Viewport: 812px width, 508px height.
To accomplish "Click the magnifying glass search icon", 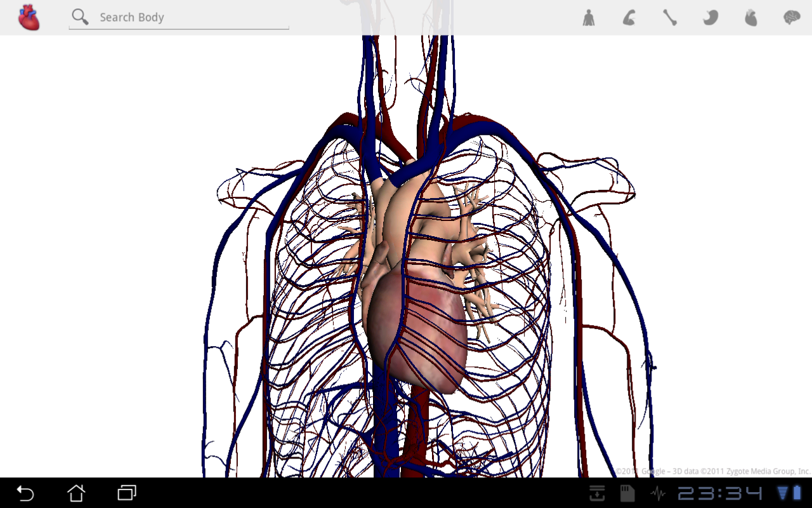I will coord(80,17).
